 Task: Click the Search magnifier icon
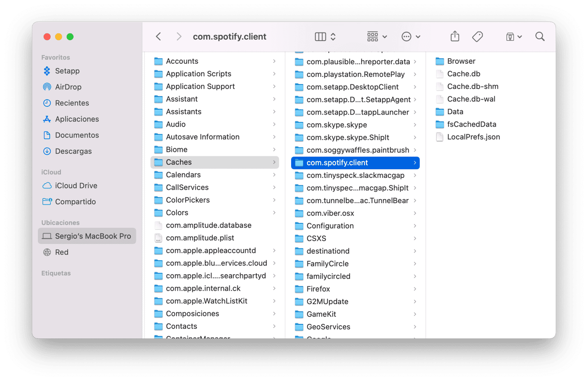point(540,37)
